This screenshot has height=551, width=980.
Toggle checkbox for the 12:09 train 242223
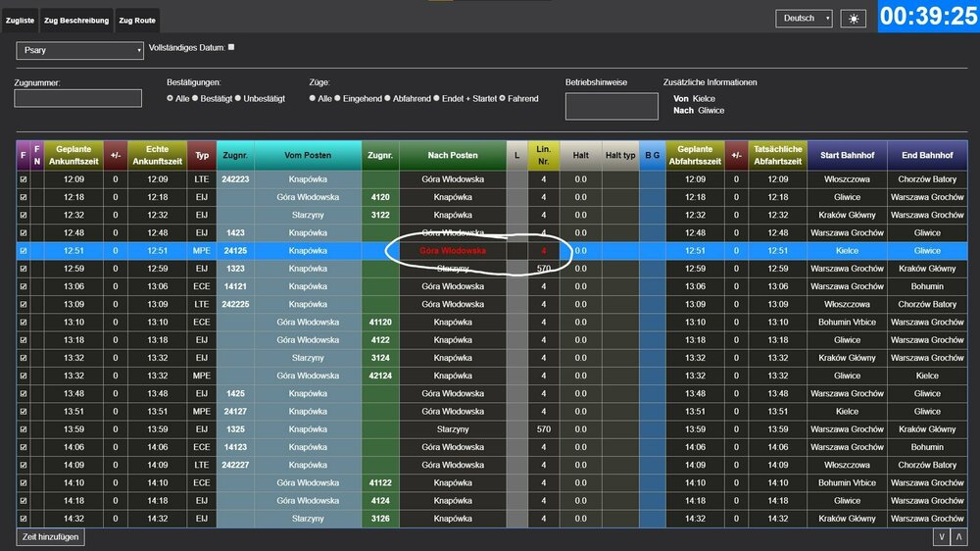click(x=24, y=179)
